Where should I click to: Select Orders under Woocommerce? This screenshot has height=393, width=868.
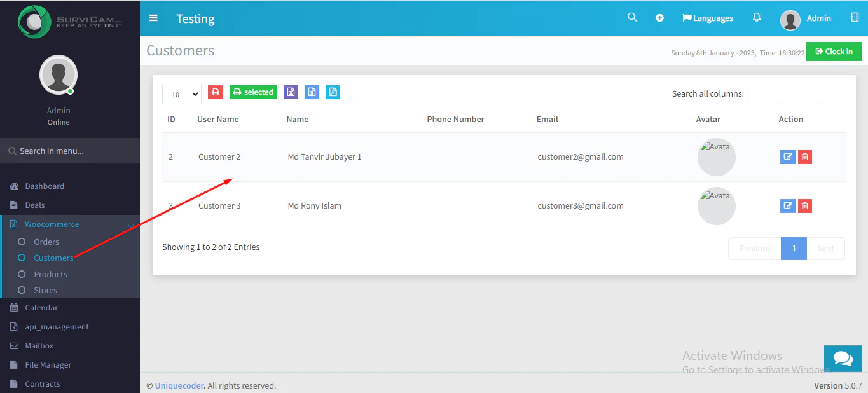[x=46, y=242]
